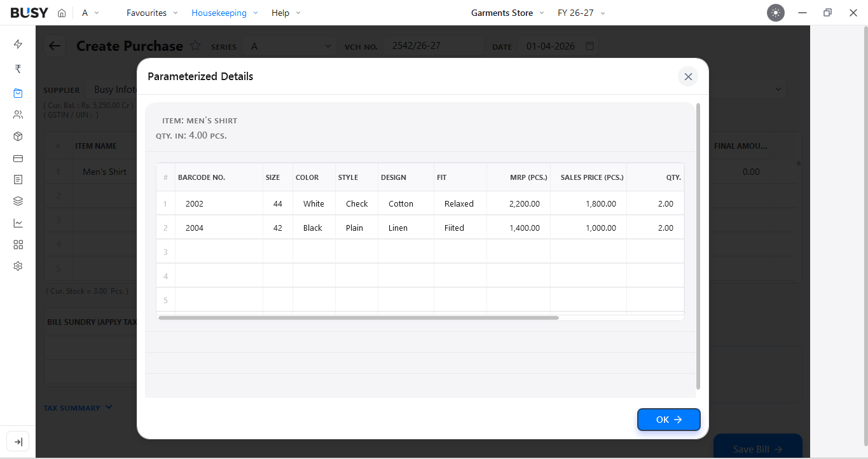Image resolution: width=868 pixels, height=459 pixels.
Task: Open the settings gear sidebar icon
Action: click(18, 266)
